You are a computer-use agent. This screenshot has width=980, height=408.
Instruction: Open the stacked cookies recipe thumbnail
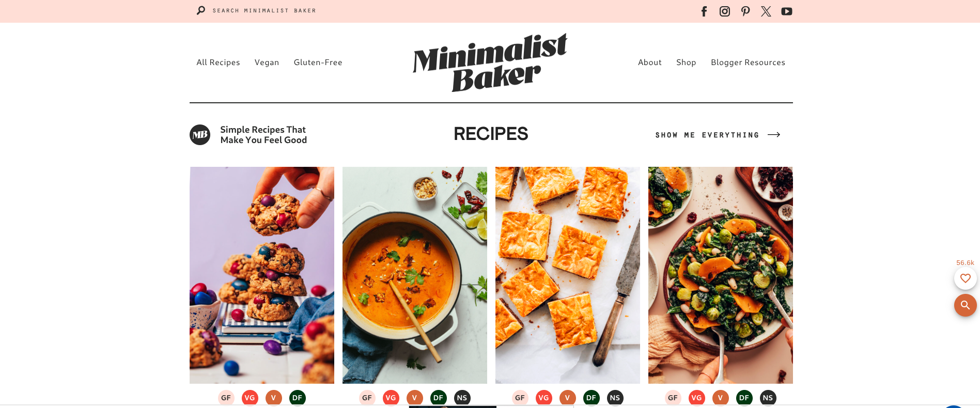pos(262,275)
